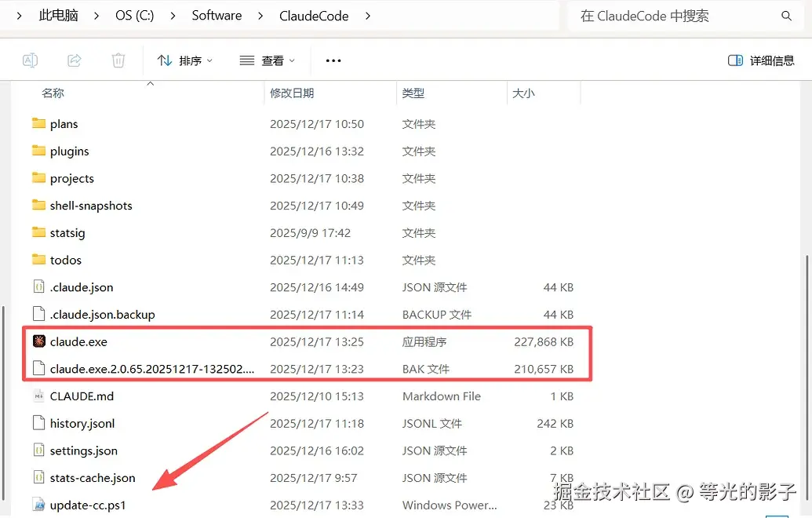Click the claude.exe application icon
This screenshot has width=812, height=518.
point(38,341)
